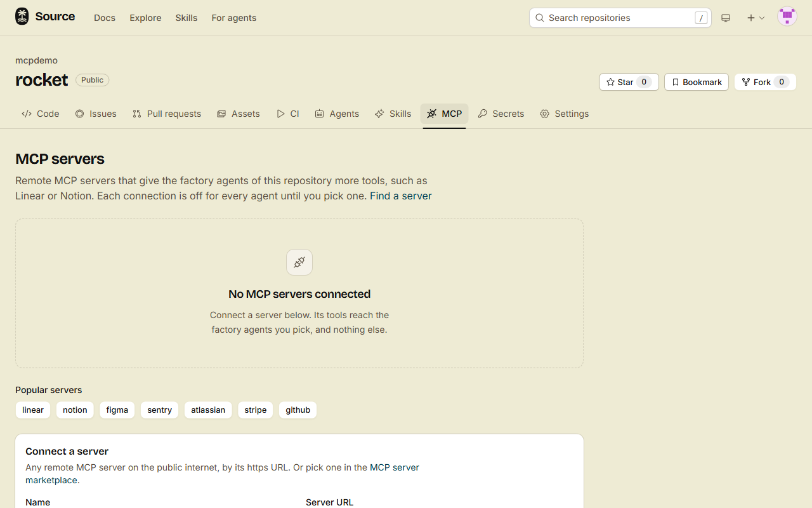The image size is (812, 508).
Task: Select the MCP tab
Action: 444,114
